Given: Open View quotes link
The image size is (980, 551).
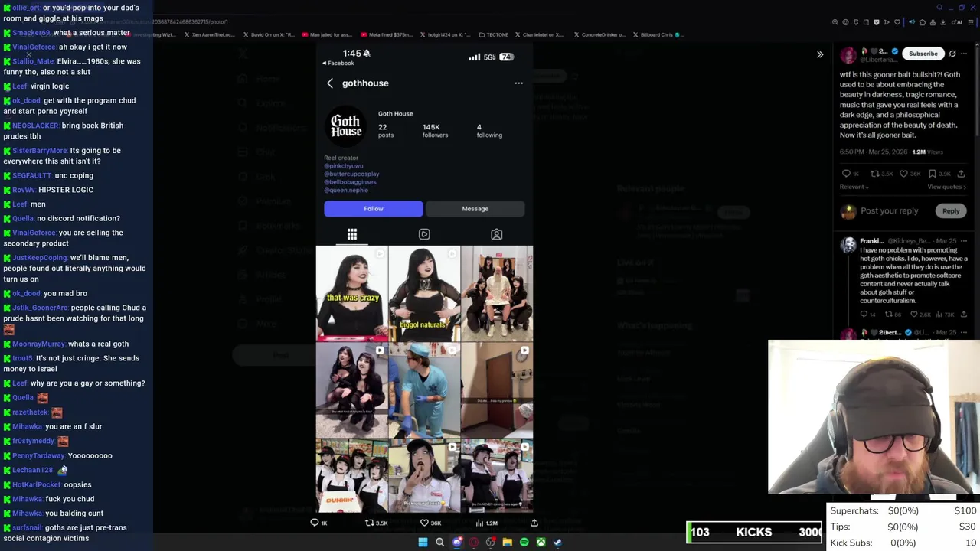Looking at the screenshot, I should click(x=946, y=187).
